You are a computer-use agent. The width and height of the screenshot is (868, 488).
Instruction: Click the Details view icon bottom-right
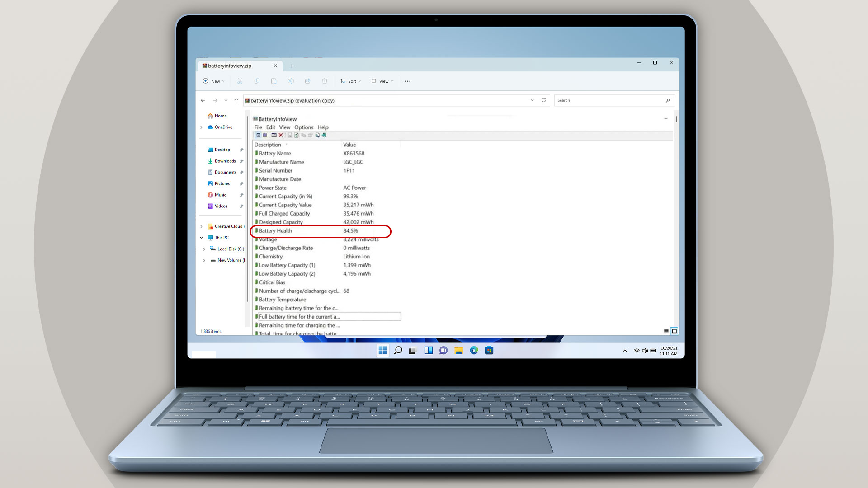coord(666,331)
